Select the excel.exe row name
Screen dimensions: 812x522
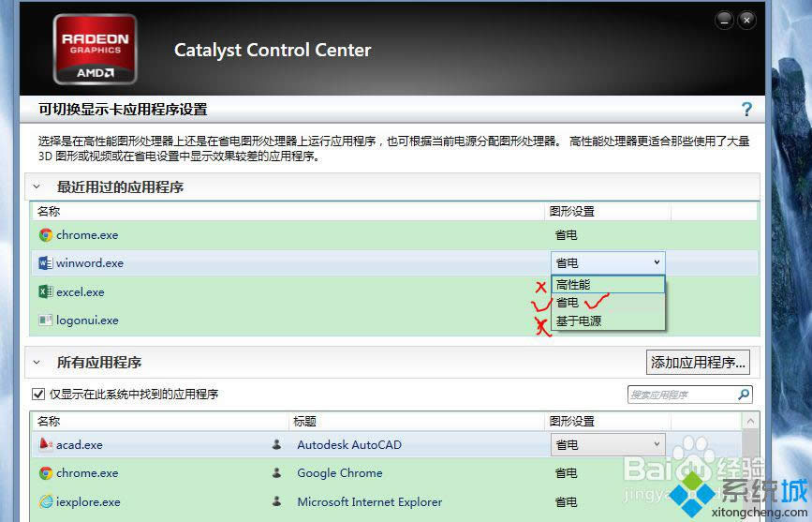[81, 291]
